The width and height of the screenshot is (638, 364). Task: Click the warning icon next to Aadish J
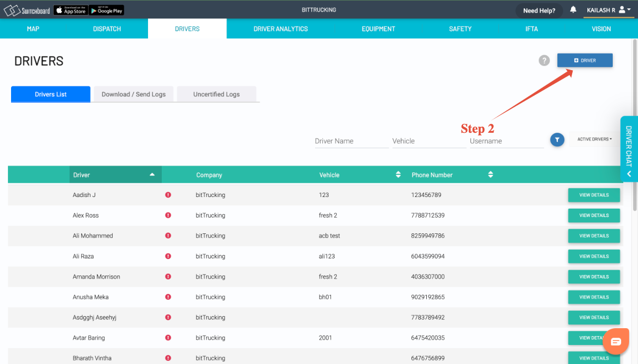tap(168, 194)
